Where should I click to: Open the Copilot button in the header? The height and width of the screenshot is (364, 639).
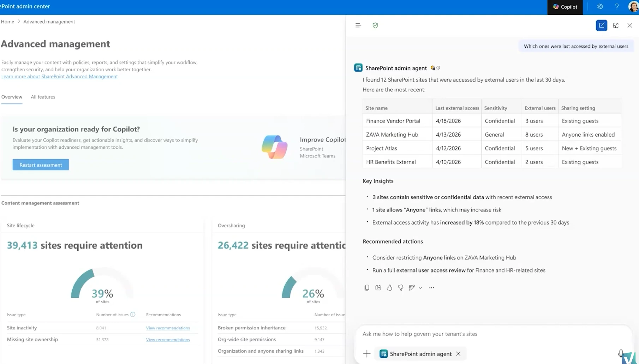(x=565, y=7)
